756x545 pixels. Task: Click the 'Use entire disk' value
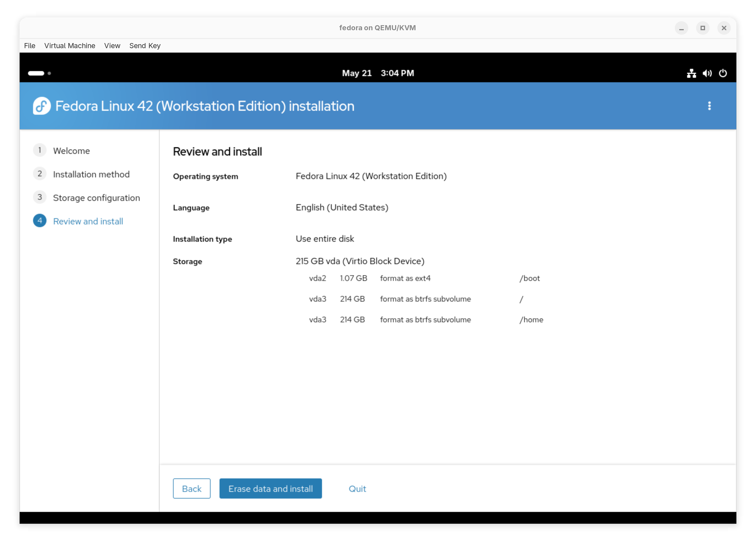click(x=325, y=239)
